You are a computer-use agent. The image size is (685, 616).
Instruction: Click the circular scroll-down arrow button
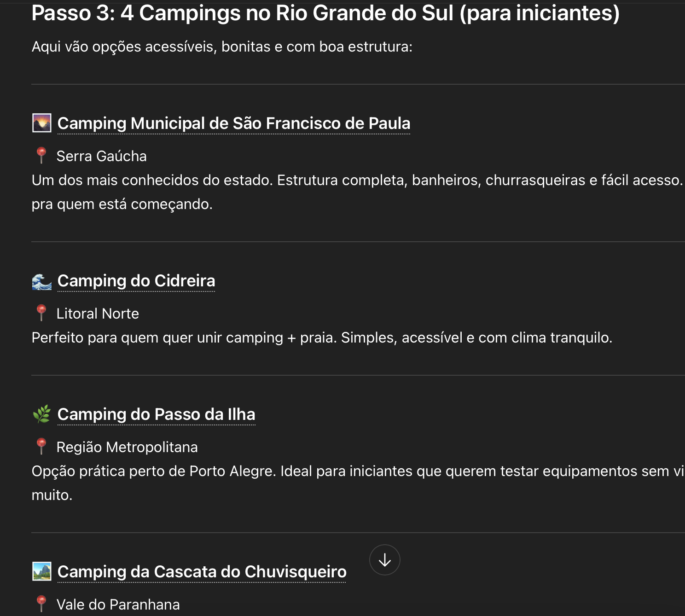point(384,559)
